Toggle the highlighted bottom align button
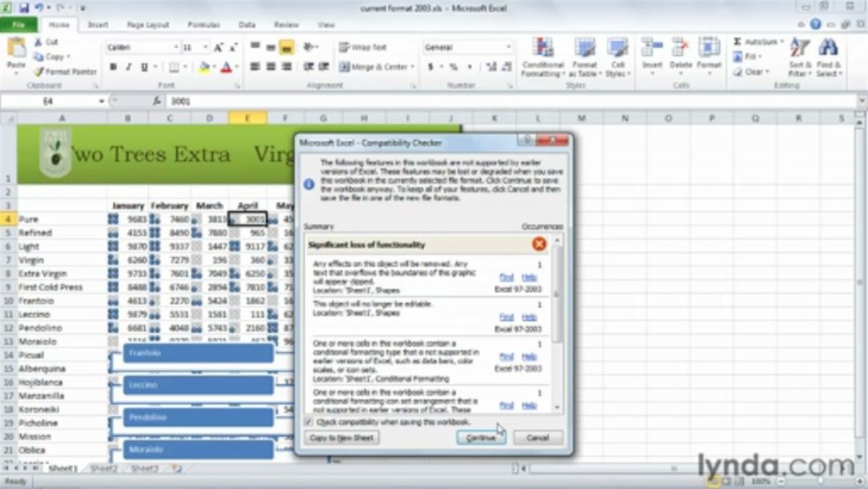The image size is (868, 489). coord(286,48)
